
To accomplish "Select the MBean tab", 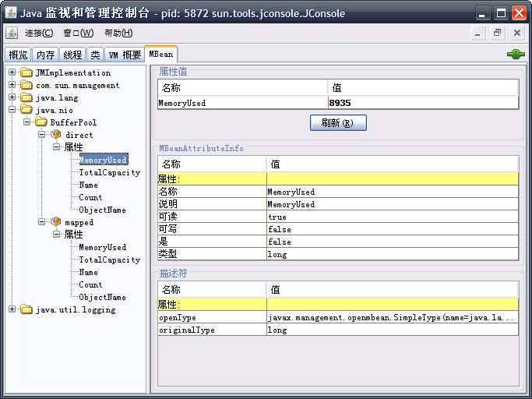I will [x=160, y=54].
